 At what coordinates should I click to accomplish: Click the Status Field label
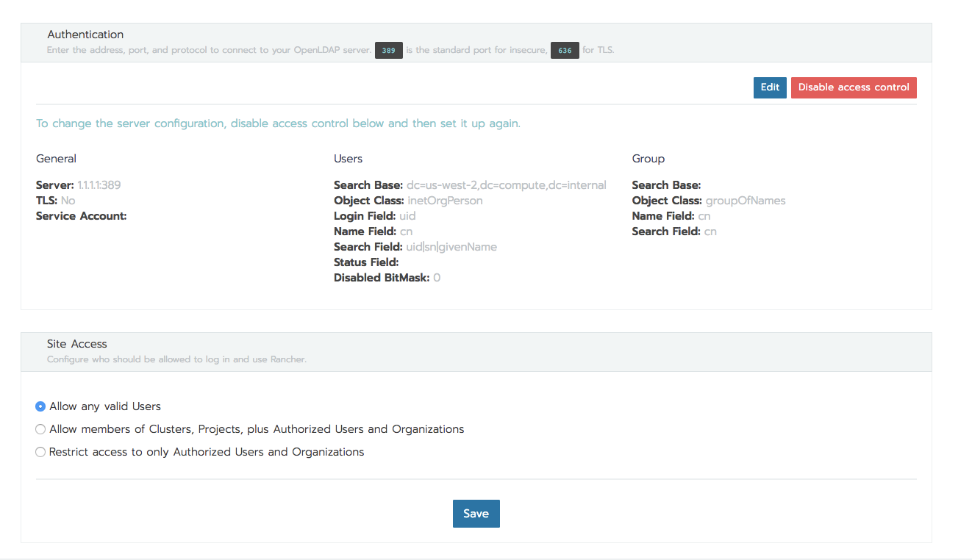tap(366, 262)
